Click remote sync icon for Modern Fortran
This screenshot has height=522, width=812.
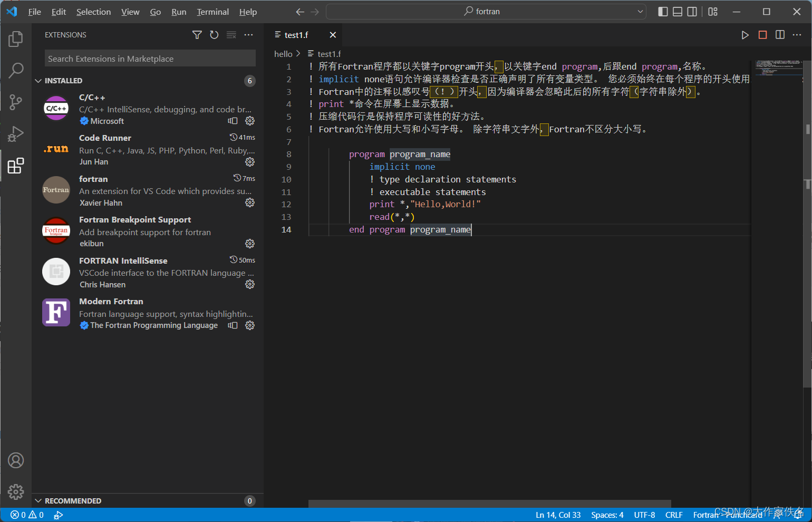coord(233,325)
